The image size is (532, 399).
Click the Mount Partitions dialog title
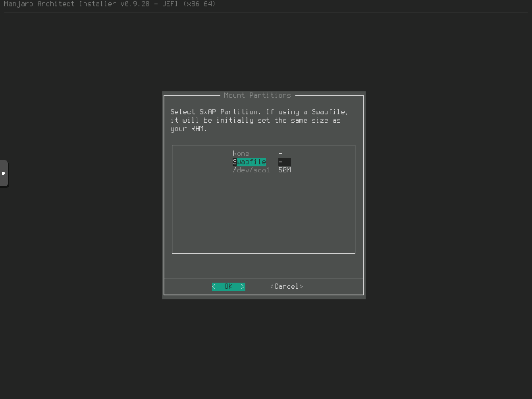tap(257, 96)
